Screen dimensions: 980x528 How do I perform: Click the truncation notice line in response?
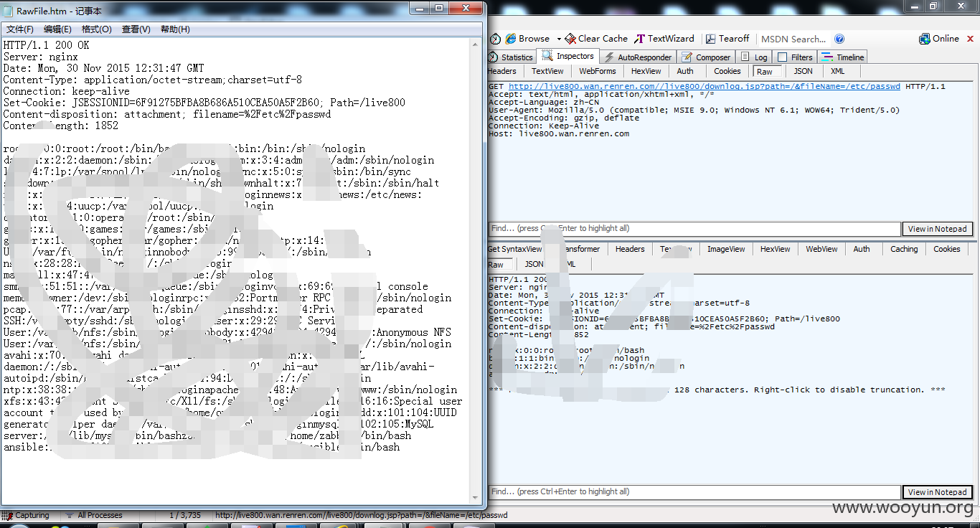click(x=717, y=390)
